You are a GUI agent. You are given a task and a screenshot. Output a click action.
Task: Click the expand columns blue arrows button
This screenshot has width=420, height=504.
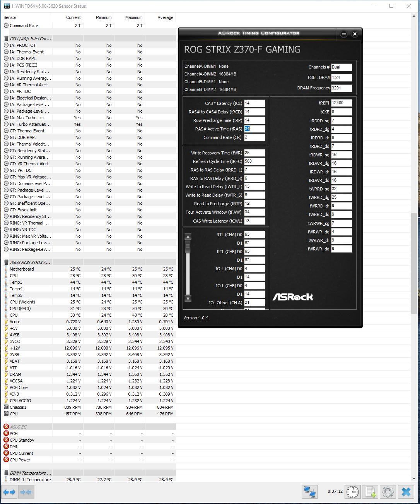click(9, 492)
